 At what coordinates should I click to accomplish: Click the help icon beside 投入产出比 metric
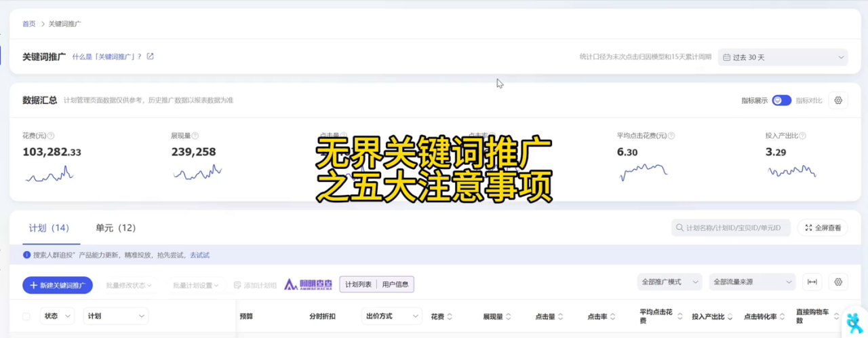pyautogui.click(x=802, y=136)
